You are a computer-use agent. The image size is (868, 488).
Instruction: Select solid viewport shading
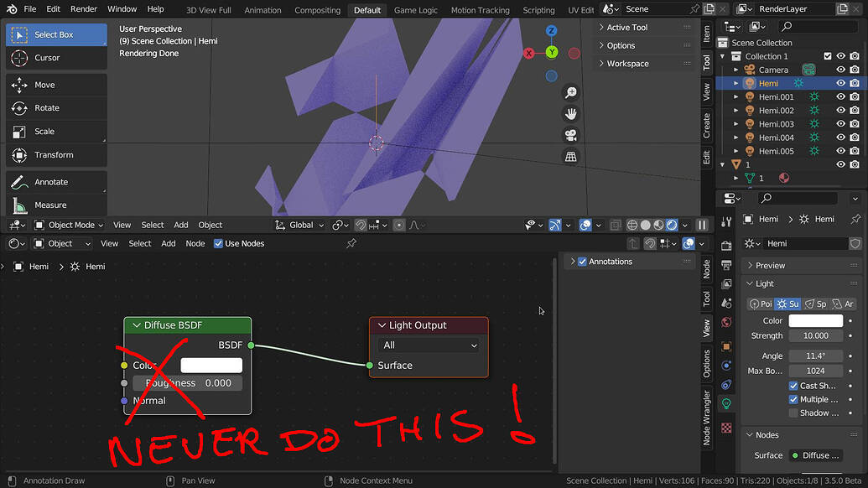646,226
